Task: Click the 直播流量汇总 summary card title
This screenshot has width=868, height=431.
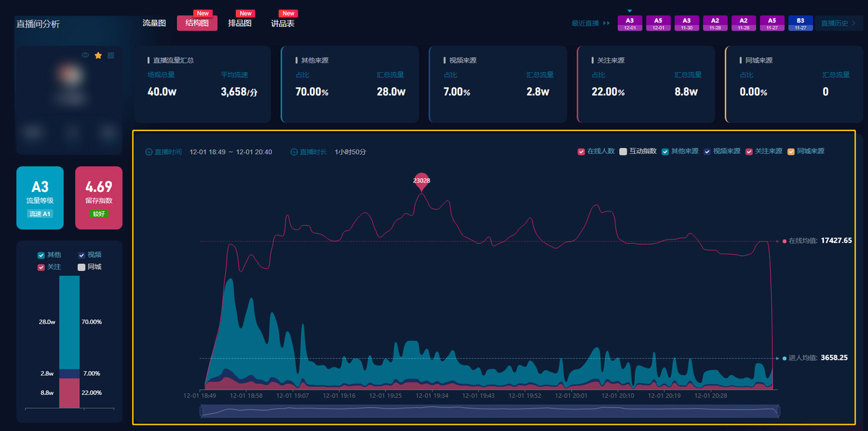Action: (174, 60)
